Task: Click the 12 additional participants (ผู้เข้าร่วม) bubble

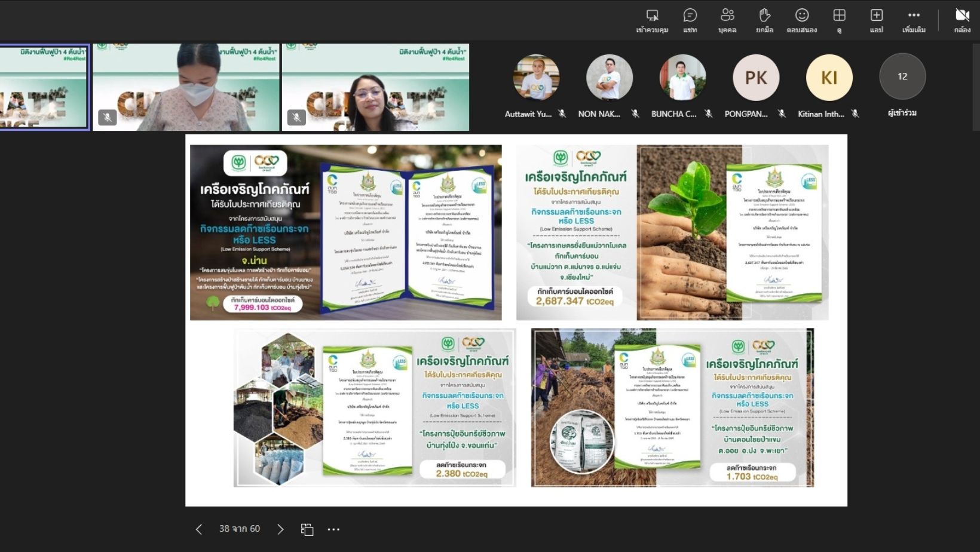Action: pos(902,77)
